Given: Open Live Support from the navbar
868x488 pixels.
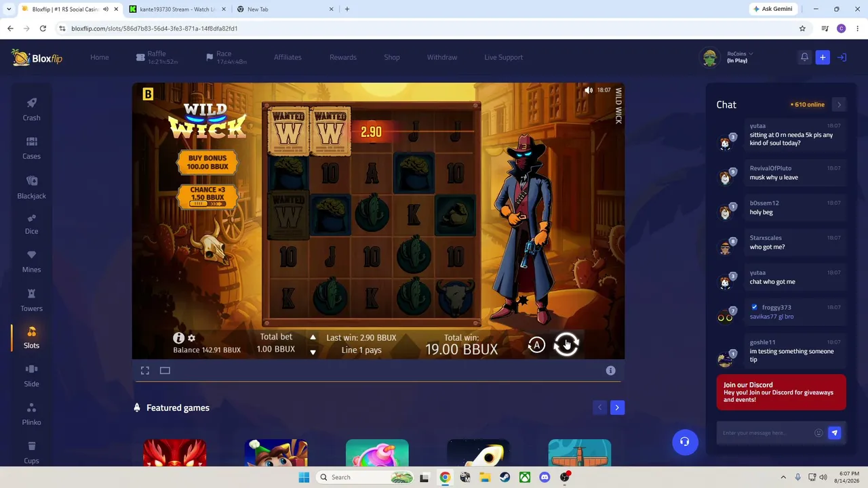Looking at the screenshot, I should click(x=503, y=58).
